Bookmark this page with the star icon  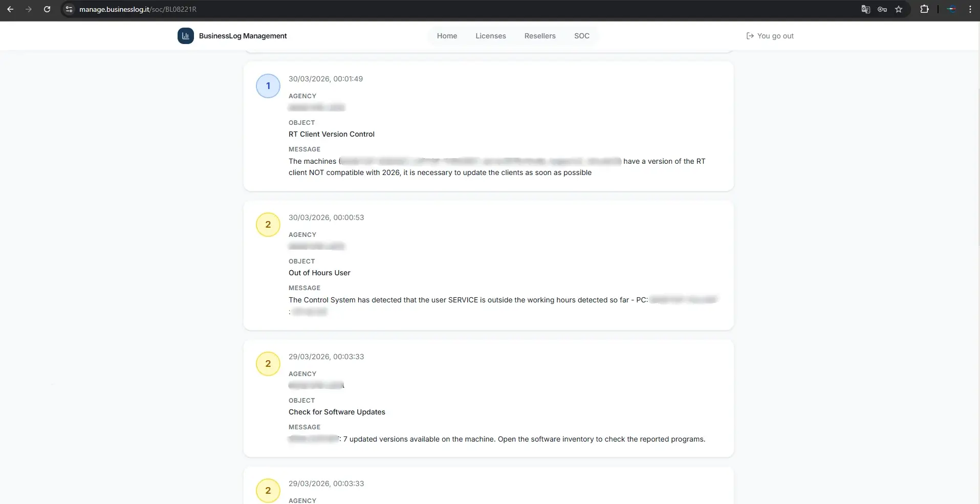[x=899, y=9]
